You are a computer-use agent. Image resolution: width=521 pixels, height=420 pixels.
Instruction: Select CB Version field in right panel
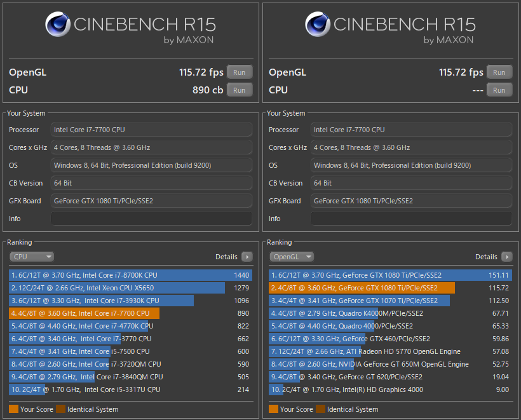pos(411,183)
